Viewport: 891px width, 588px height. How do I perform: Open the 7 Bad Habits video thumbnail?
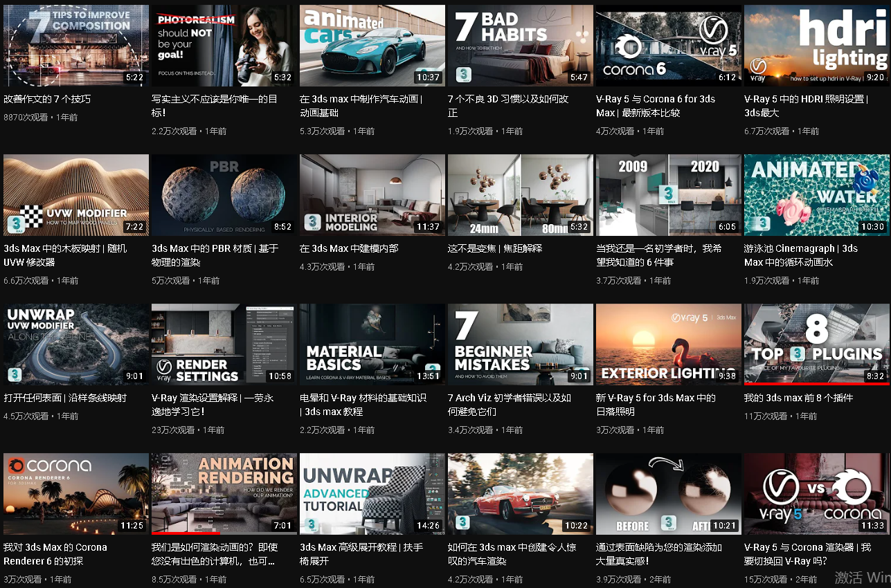(521, 46)
